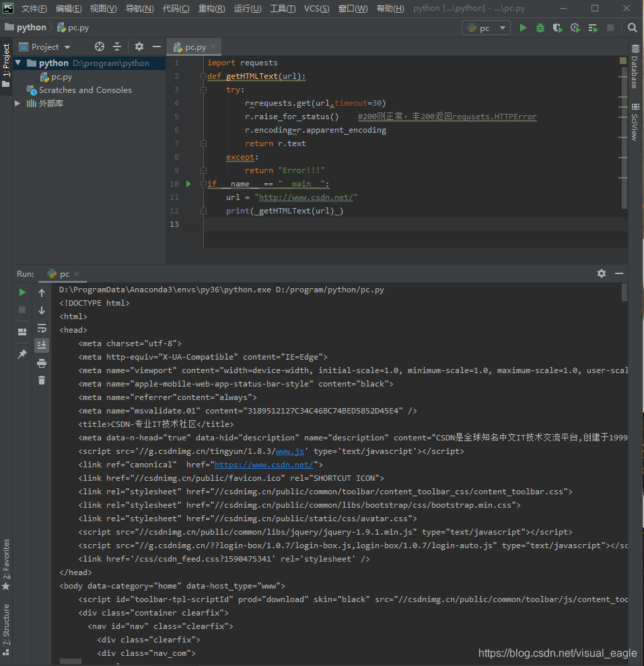Toggle the 7: Structure tool window
Image resolution: width=644 pixels, height=666 pixels.
(x=6, y=630)
